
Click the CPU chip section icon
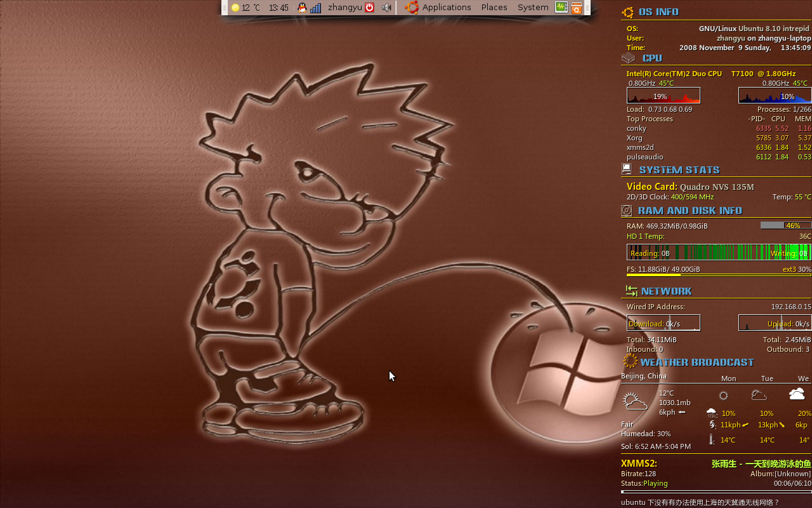pos(628,58)
